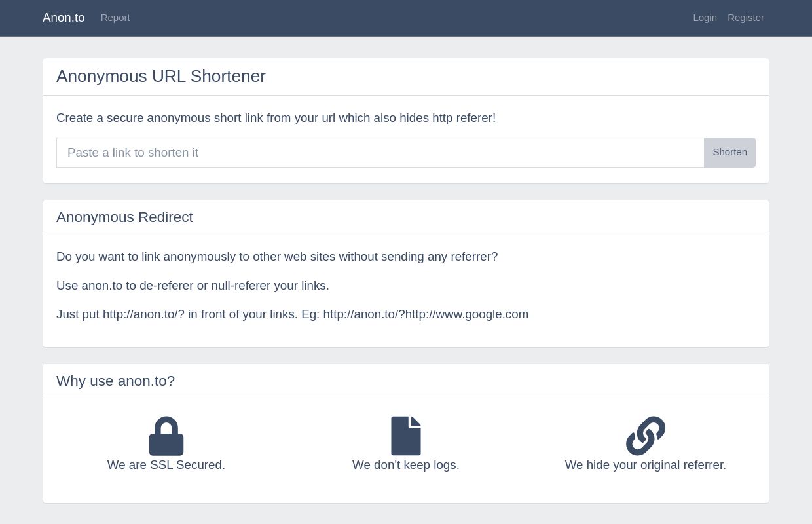The image size is (812, 524).
Task: Open the Report page in navbar
Action: (x=115, y=18)
